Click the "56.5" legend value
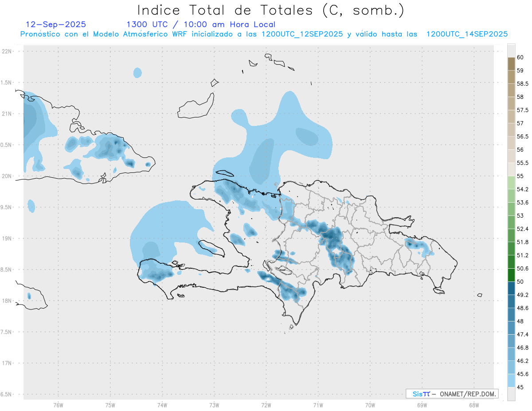 coord(522,137)
